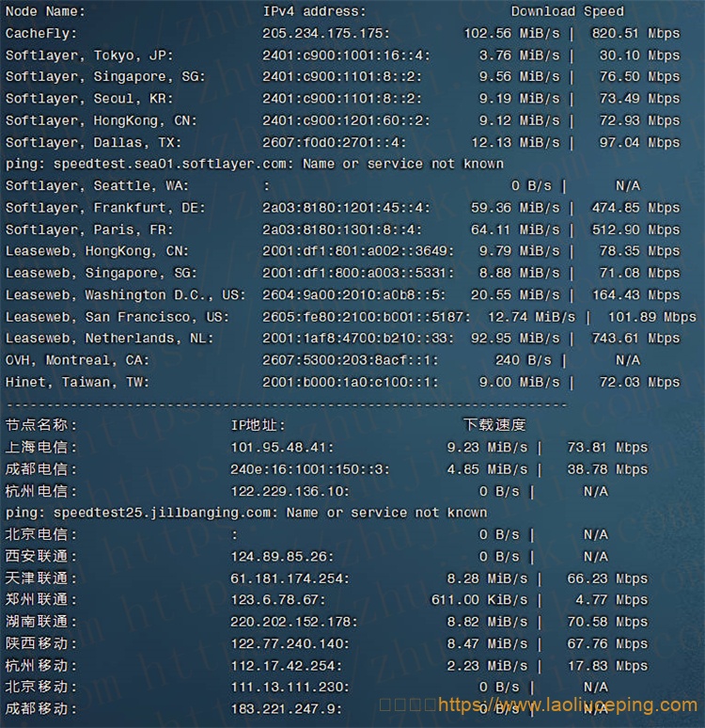This screenshot has height=728, width=705.
Task: Select 'Softlayer, HongKong, CN:' node name
Action: (x=102, y=120)
